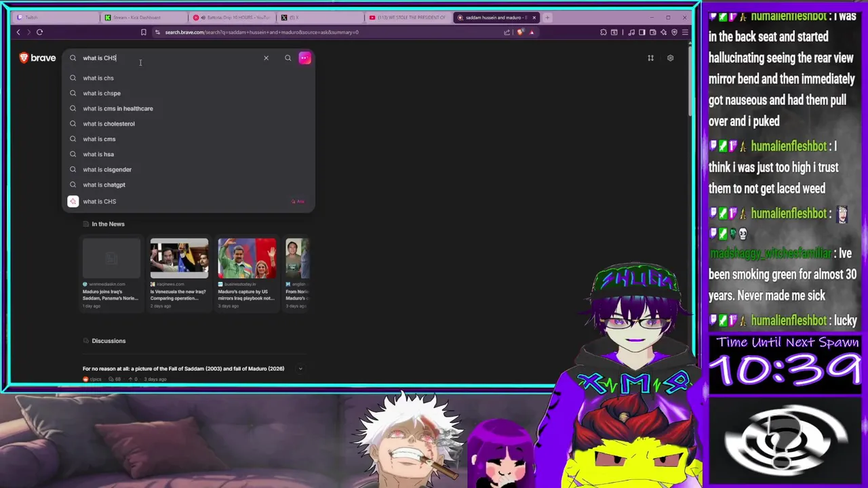
Task: Toggle the browser sidebar panel icon
Action: pos(642,32)
